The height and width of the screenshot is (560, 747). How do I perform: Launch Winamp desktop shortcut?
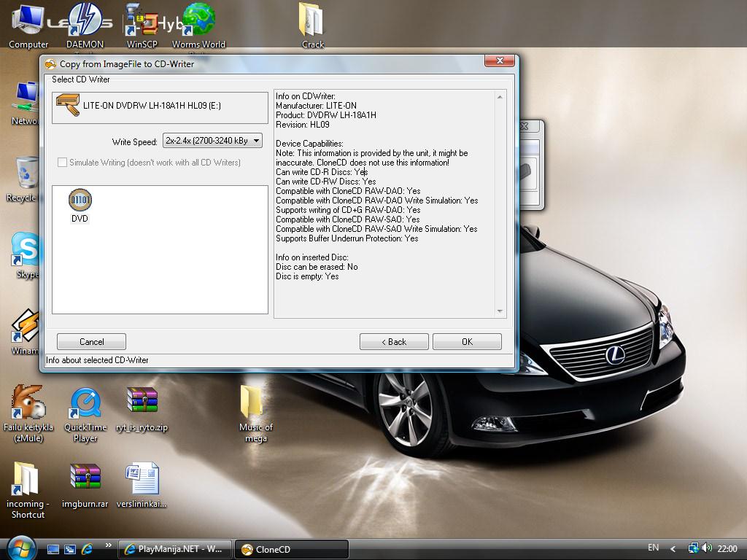pos(26,332)
